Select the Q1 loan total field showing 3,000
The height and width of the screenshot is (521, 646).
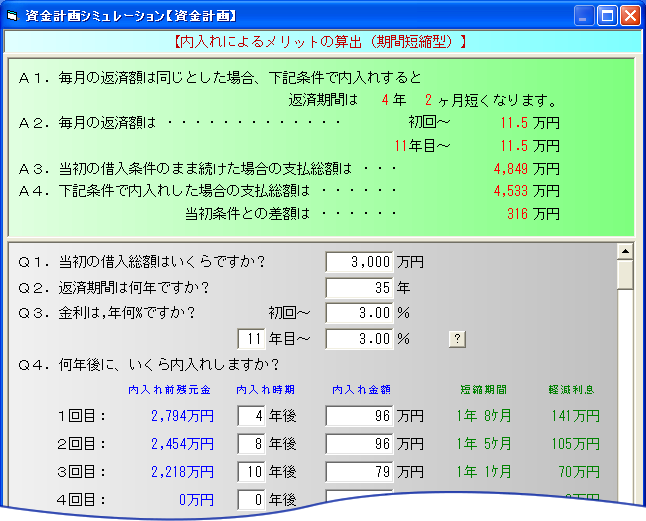coord(360,262)
